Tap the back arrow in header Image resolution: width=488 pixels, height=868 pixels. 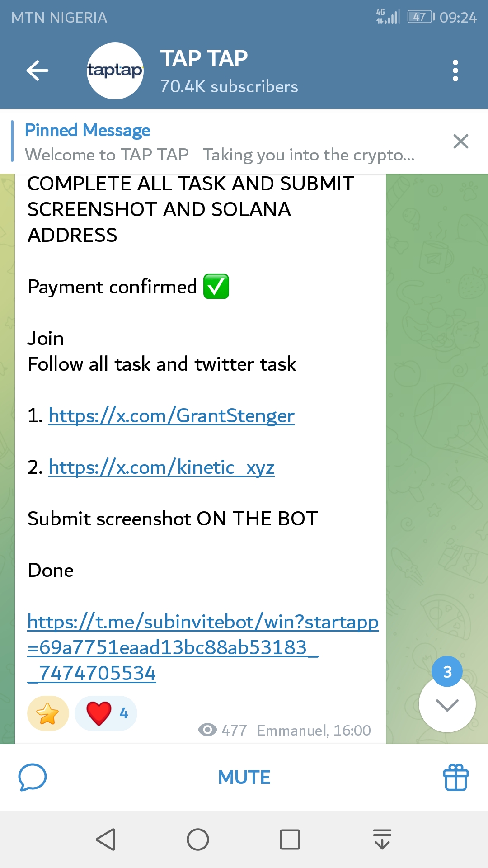(38, 71)
